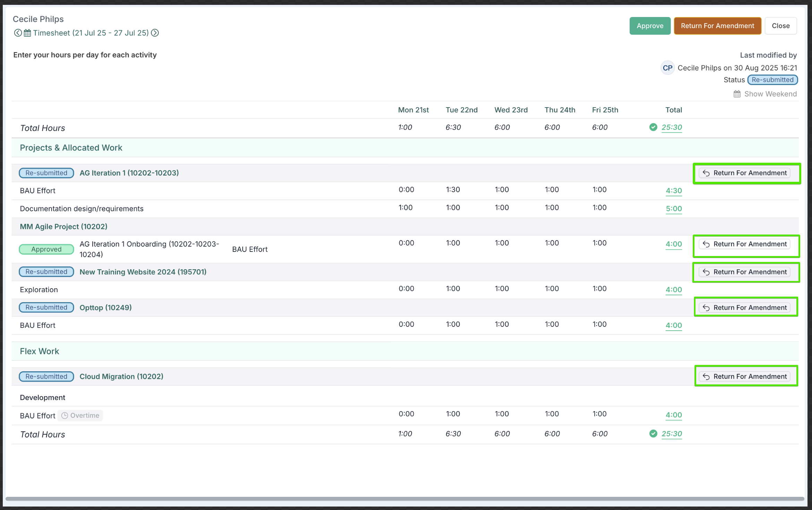Image resolution: width=812 pixels, height=510 pixels.
Task: Open the 5:00 Documentation design total link
Action: coord(674,209)
